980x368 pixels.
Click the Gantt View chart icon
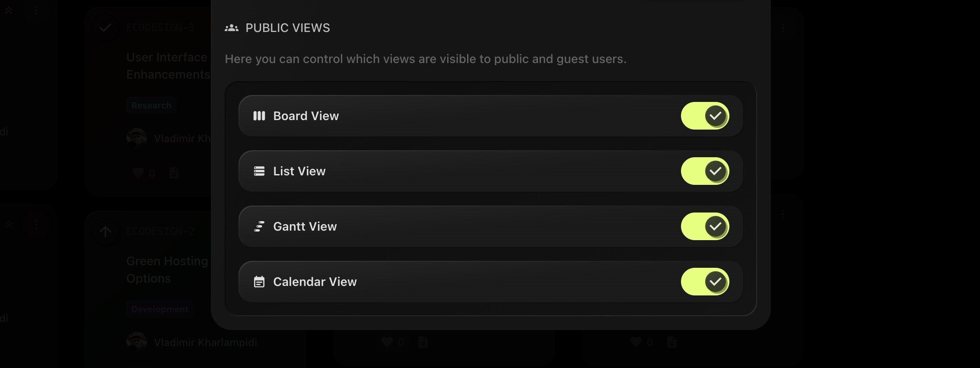[x=259, y=226]
